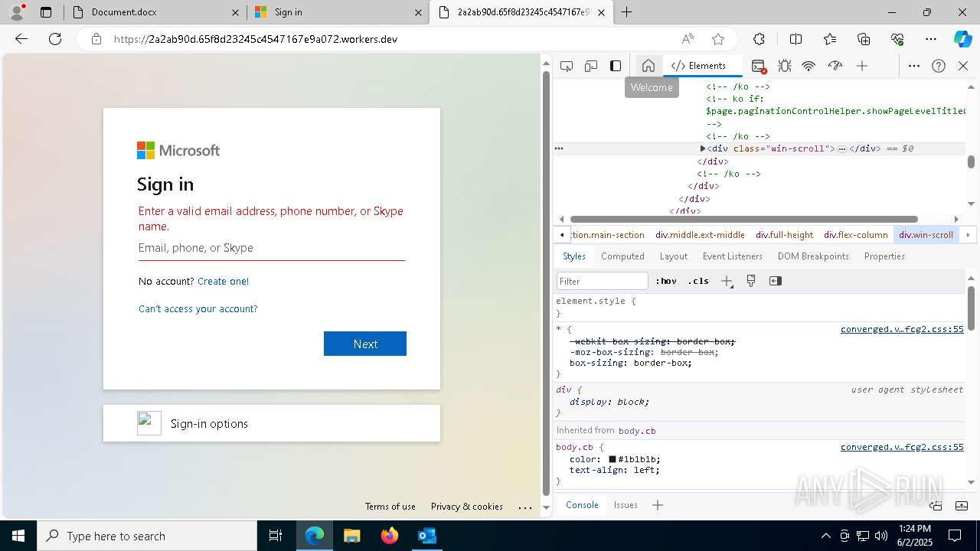Viewport: 980px width, 551px height.
Task: Refresh the page
Action: 55,39
